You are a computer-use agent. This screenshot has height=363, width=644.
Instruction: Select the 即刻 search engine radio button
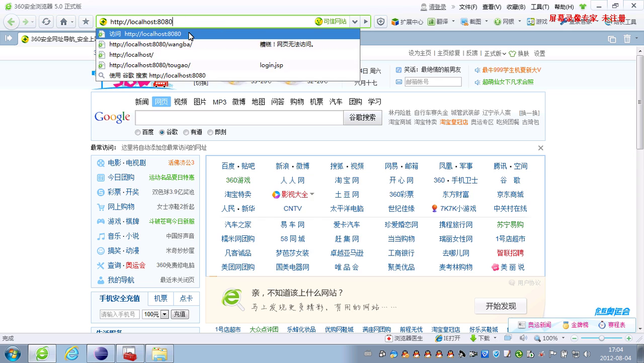coord(210,132)
